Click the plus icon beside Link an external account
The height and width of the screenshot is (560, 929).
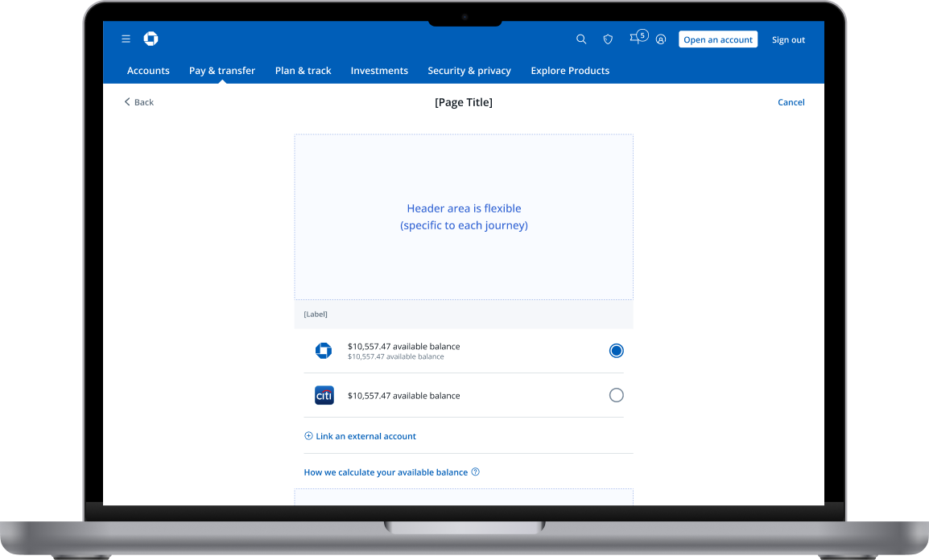point(308,436)
